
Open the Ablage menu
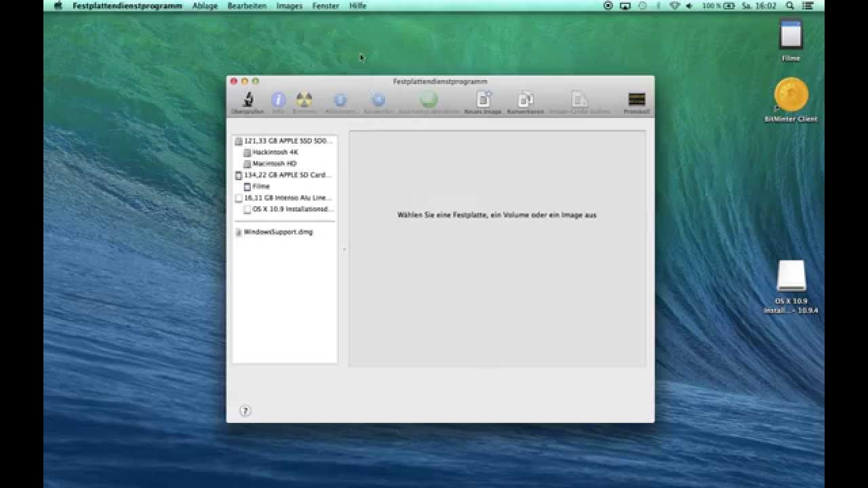click(x=205, y=5)
